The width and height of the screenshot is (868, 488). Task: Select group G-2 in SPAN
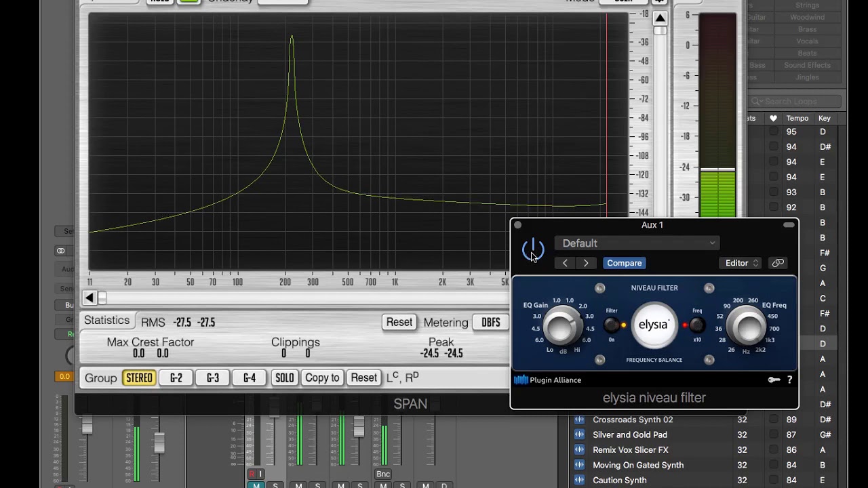coord(176,378)
